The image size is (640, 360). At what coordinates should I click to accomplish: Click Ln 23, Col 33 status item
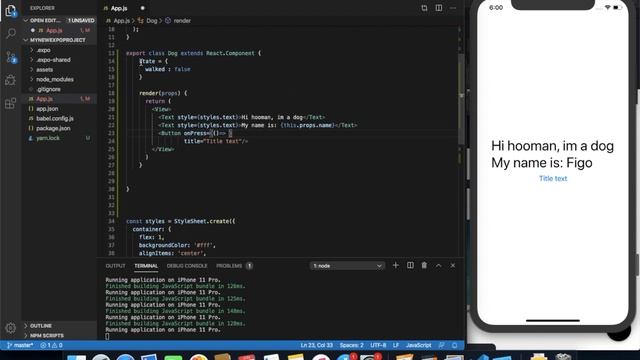316,345
